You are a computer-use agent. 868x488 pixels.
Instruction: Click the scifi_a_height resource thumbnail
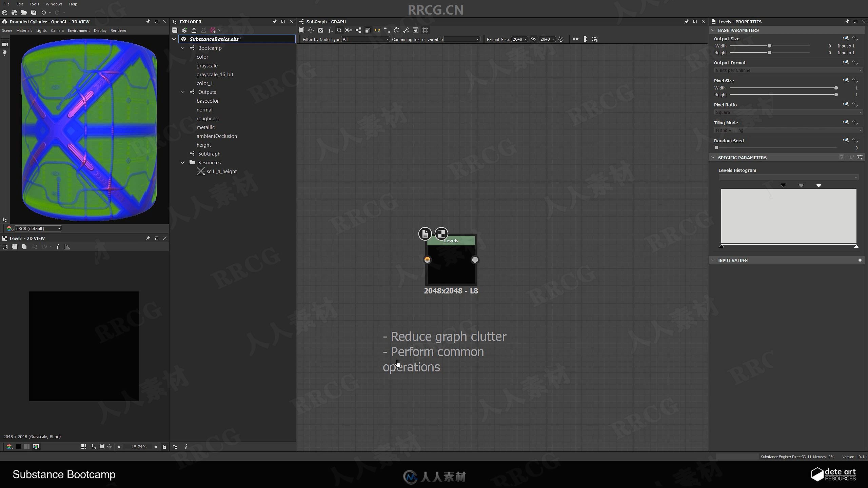(201, 171)
